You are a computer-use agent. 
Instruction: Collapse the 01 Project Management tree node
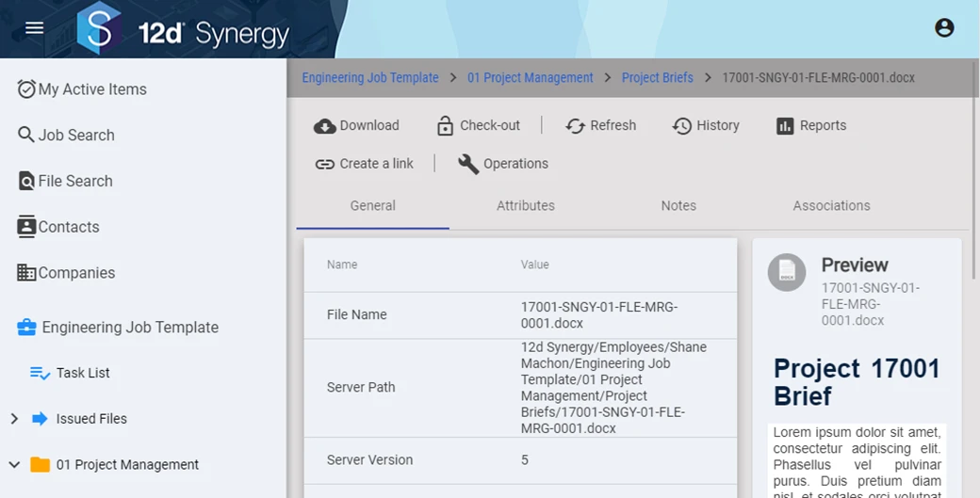click(14, 465)
